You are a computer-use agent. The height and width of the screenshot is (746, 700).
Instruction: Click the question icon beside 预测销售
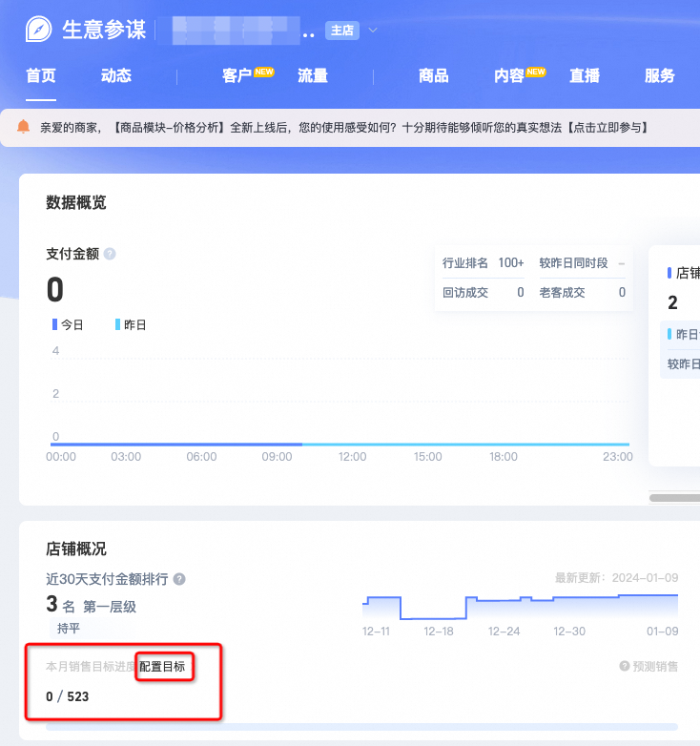(x=625, y=666)
